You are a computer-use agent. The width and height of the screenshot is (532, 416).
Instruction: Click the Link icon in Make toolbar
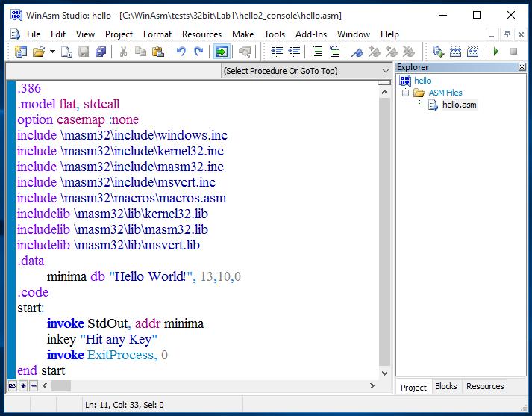tap(455, 52)
